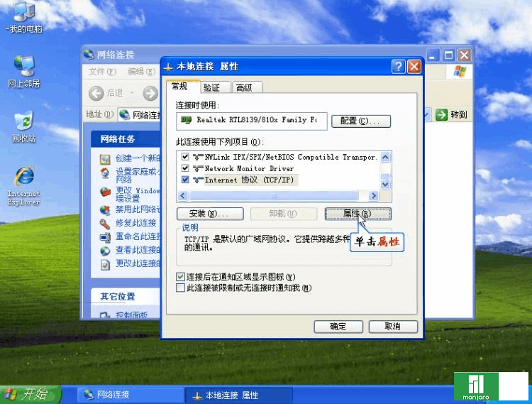Click the 设置家庭或小型办公网络 task icon

tap(105, 173)
